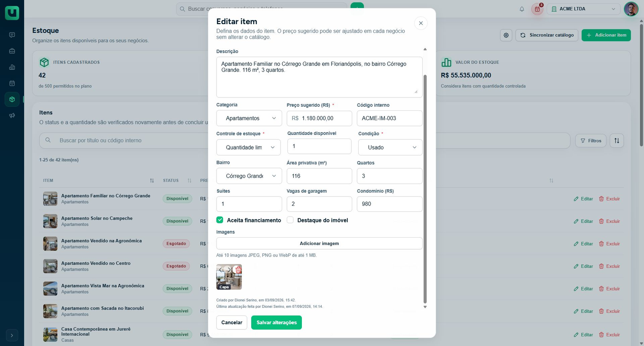Click Adicionar imagem button
Image resolution: width=644 pixels, height=346 pixels.
coord(319,244)
